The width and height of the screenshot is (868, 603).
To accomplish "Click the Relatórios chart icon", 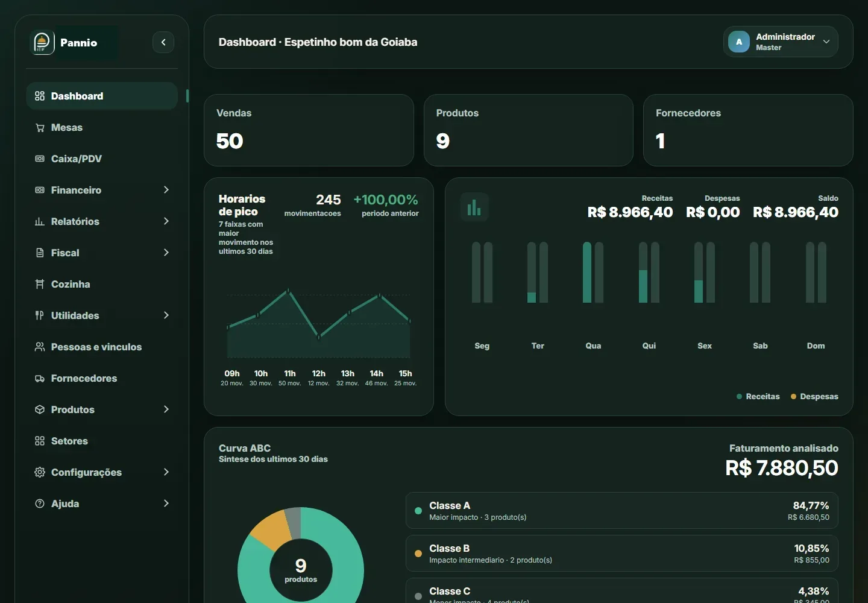I will pos(40,221).
